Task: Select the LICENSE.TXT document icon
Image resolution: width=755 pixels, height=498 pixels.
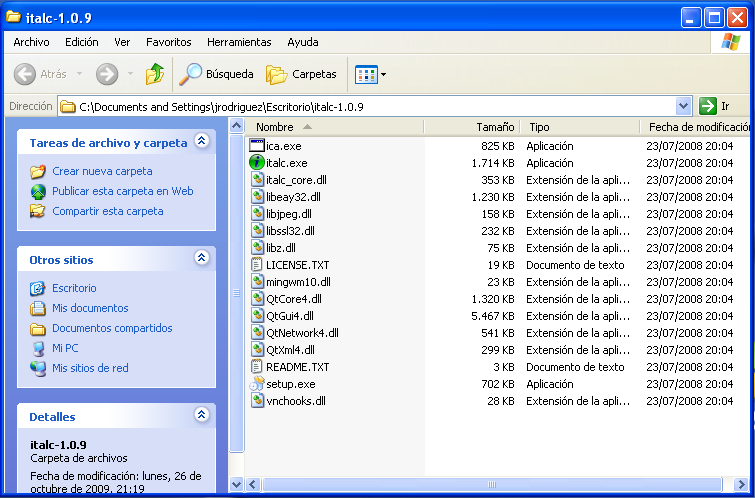Action: point(256,265)
